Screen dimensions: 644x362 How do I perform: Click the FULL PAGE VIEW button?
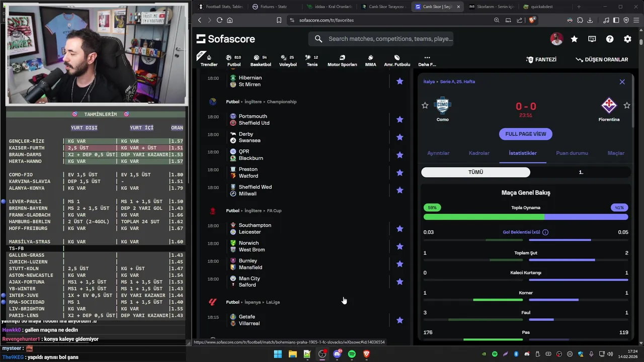pos(526,134)
